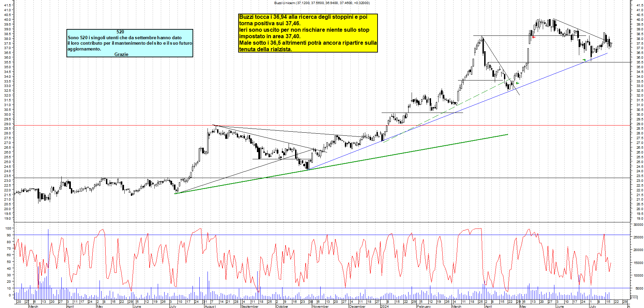Viewport: 644px width, 308px height.
Task: Click the 'Grazie' text in cyan box
Action: [121, 54]
